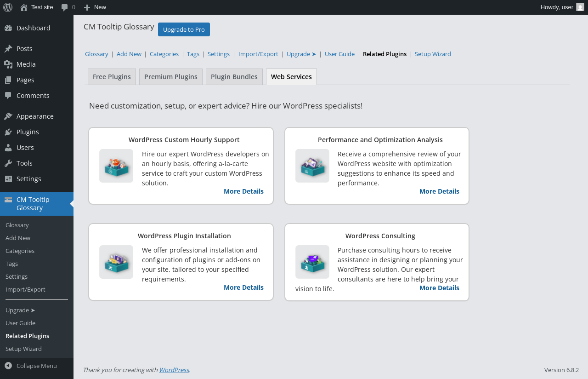Open More Details for WordPress Consulting

coord(439,288)
